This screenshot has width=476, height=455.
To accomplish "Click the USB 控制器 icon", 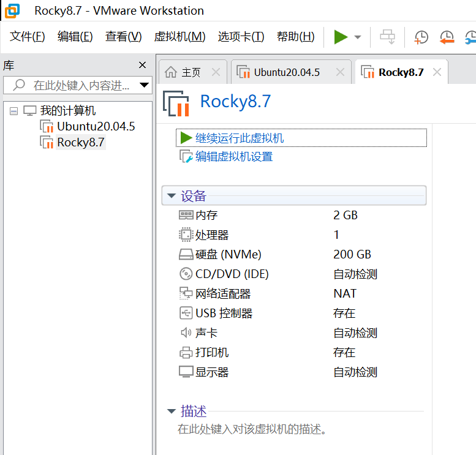I will (186, 313).
